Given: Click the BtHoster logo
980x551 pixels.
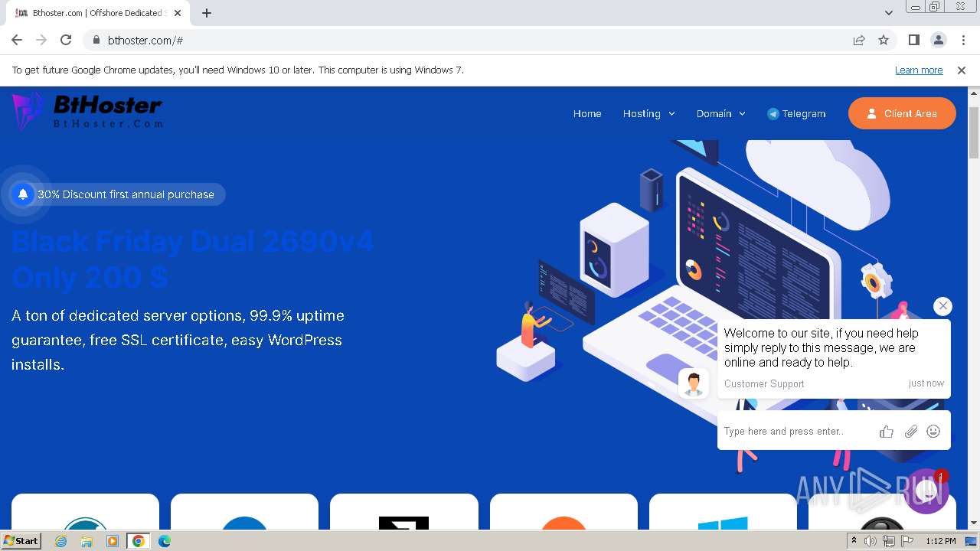Looking at the screenshot, I should tap(87, 111).
